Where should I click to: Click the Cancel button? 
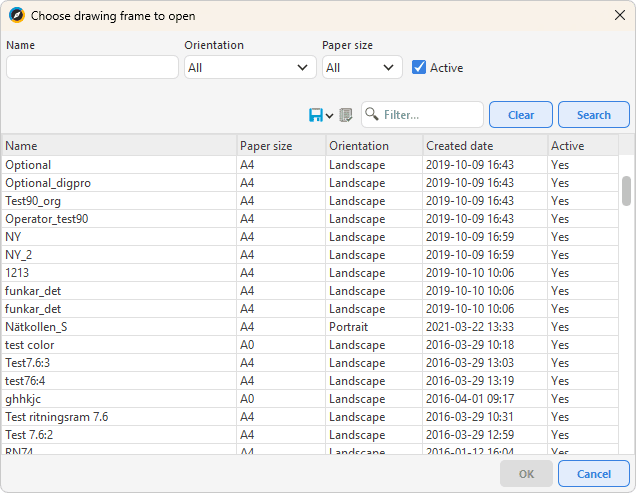[593, 473]
